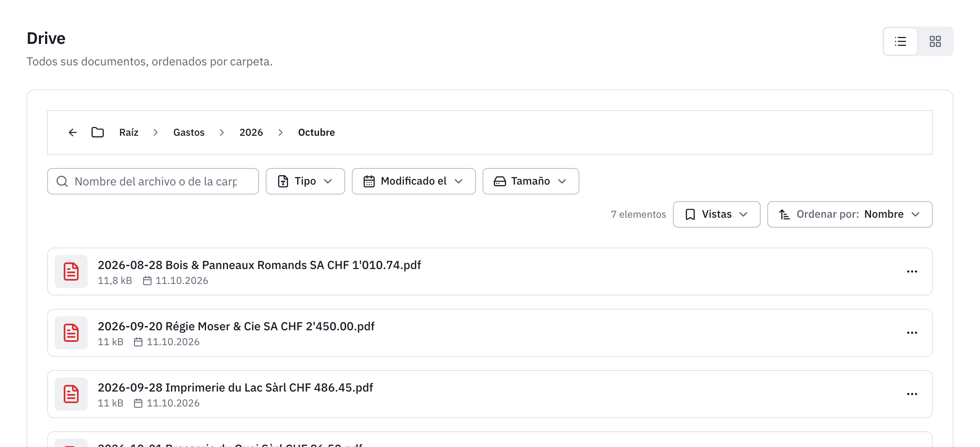Select Octubre in the breadcrumb
The height and width of the screenshot is (447, 980).
pos(317,132)
